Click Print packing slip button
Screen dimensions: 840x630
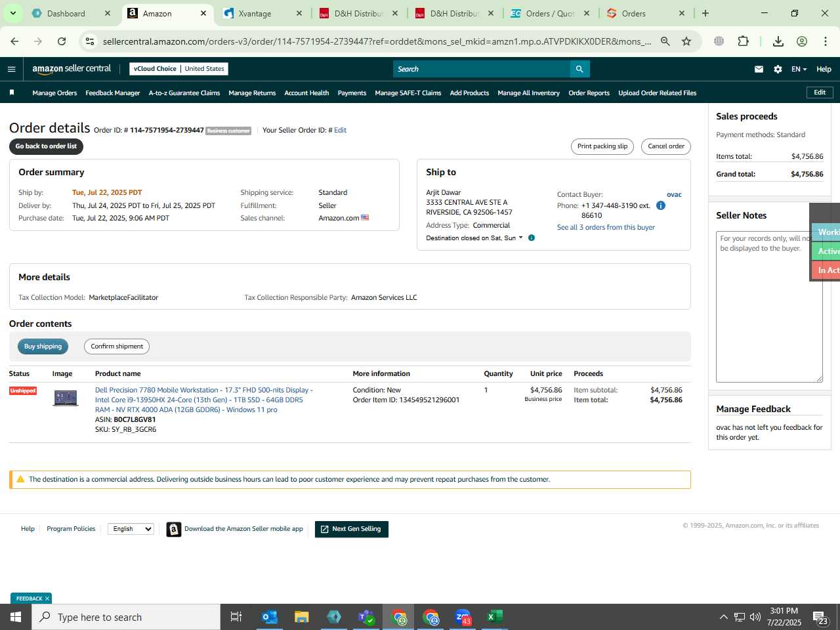click(602, 146)
